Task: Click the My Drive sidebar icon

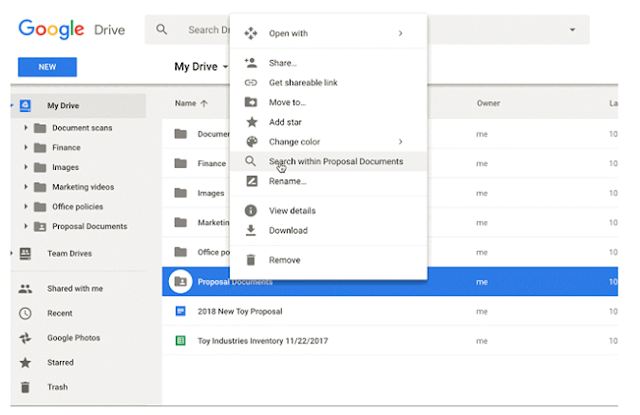Action: click(25, 106)
